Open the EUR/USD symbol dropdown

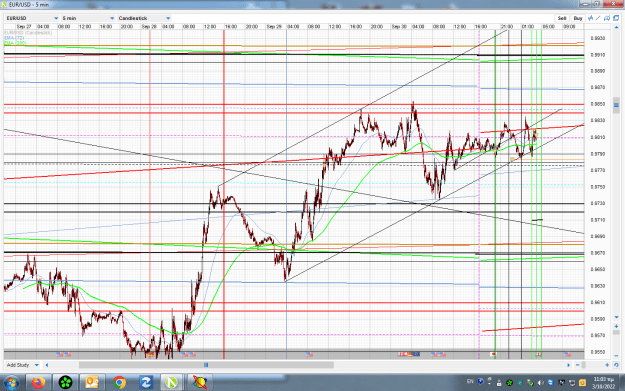coord(32,18)
